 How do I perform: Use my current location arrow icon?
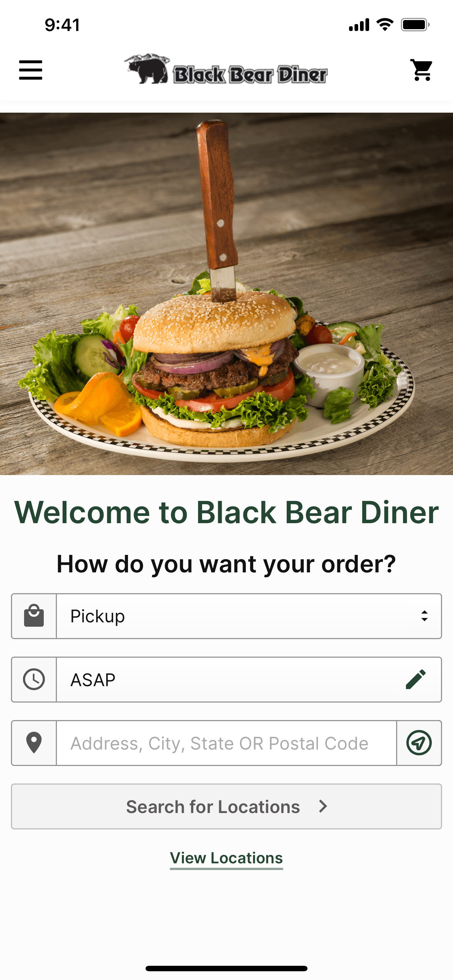pos(419,743)
